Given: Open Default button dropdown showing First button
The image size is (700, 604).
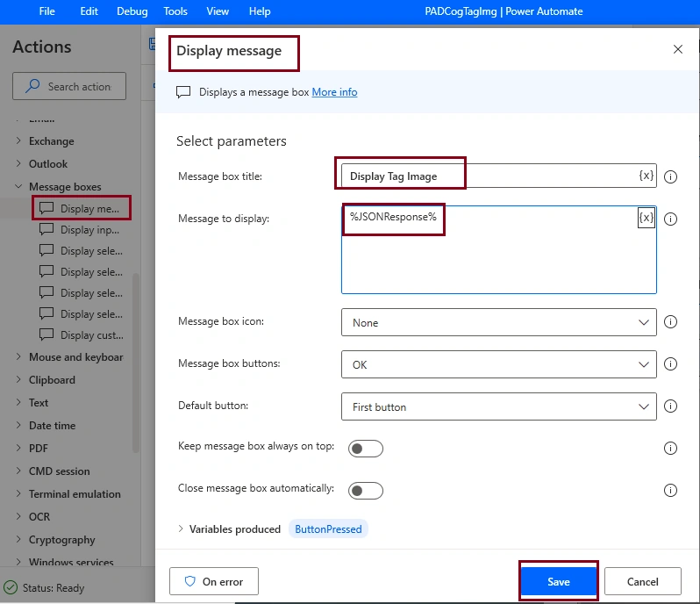Looking at the screenshot, I should tap(498, 406).
